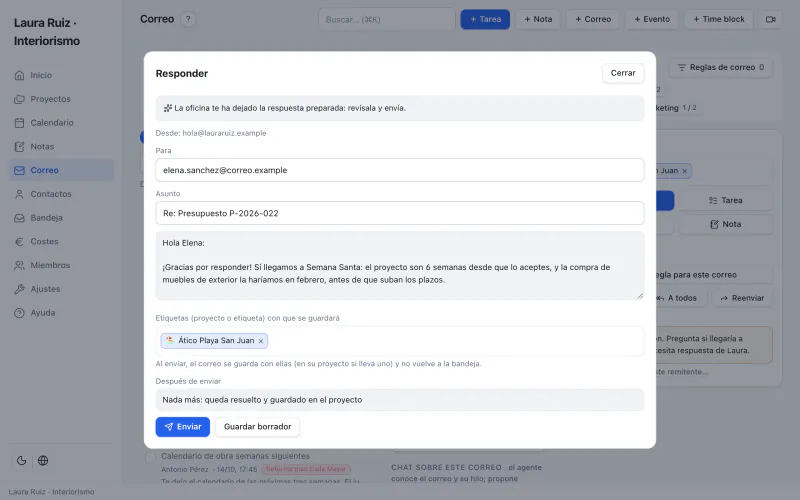Click the euro icon beside Costes
This screenshot has width=800, height=500.
(x=19, y=241)
